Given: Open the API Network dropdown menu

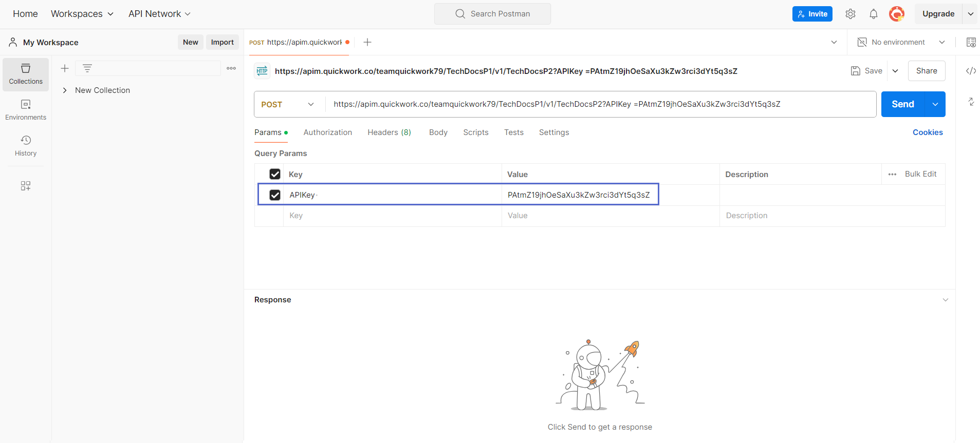Looking at the screenshot, I should point(159,14).
